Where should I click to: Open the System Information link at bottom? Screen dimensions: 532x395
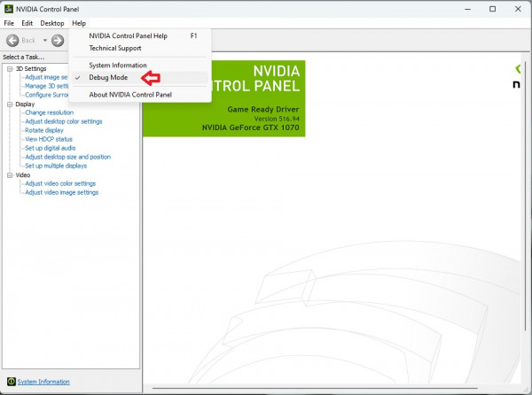43,382
